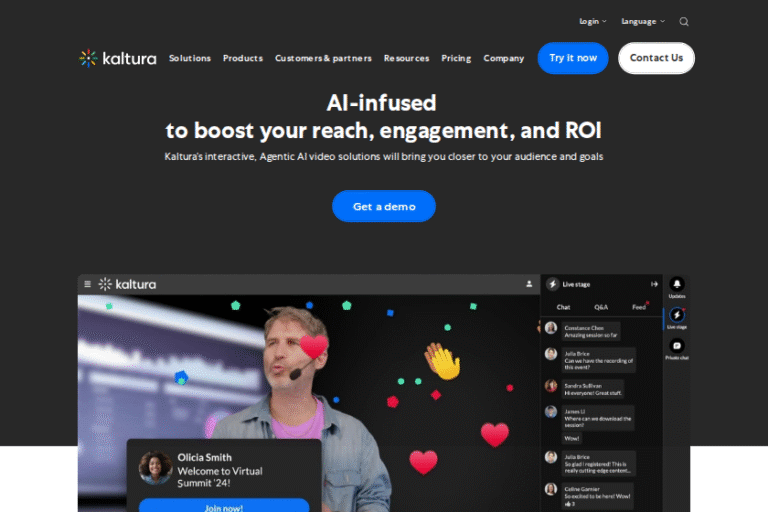Click the Try it now button
Image resolution: width=768 pixels, height=512 pixels.
(573, 58)
